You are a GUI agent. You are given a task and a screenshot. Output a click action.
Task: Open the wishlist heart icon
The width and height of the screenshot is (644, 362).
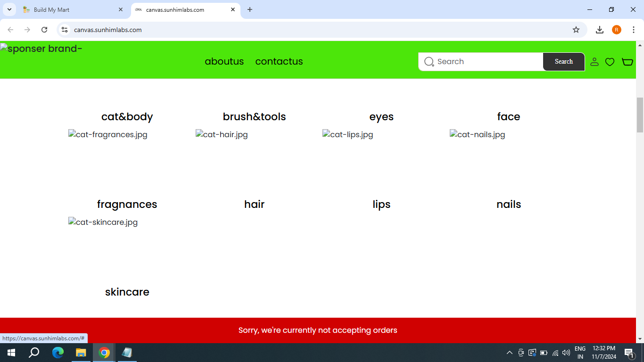[610, 62]
